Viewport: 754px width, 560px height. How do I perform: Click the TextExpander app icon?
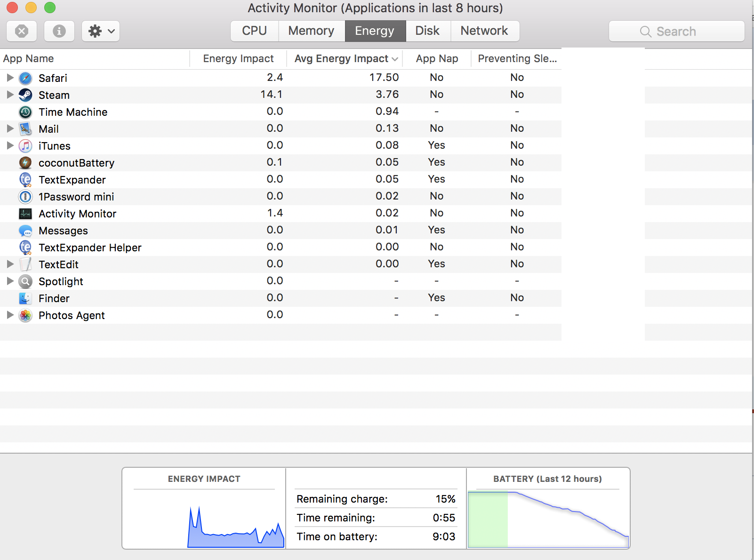[x=25, y=180]
